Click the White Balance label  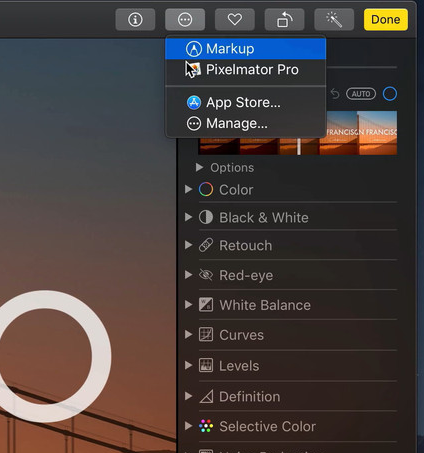265,305
